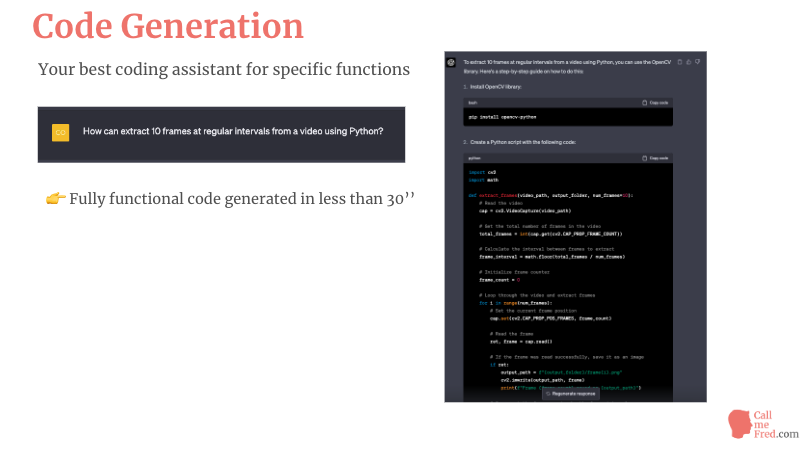Copy the ChatGPT response with the clipboard icon
This screenshot has width=808, height=452.
(x=680, y=62)
